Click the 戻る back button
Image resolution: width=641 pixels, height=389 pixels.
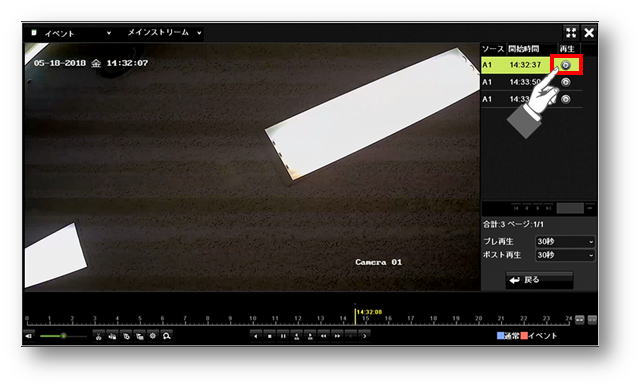[539, 280]
